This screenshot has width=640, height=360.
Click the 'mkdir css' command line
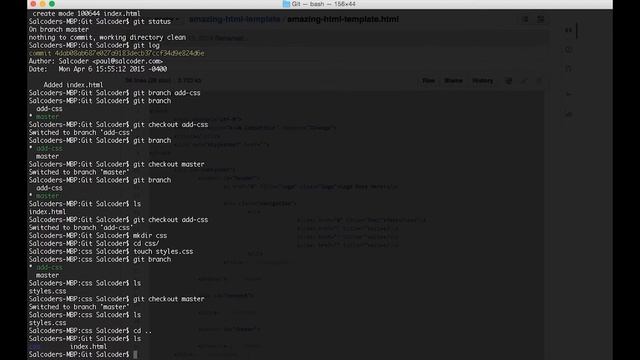pyautogui.click(x=98, y=236)
